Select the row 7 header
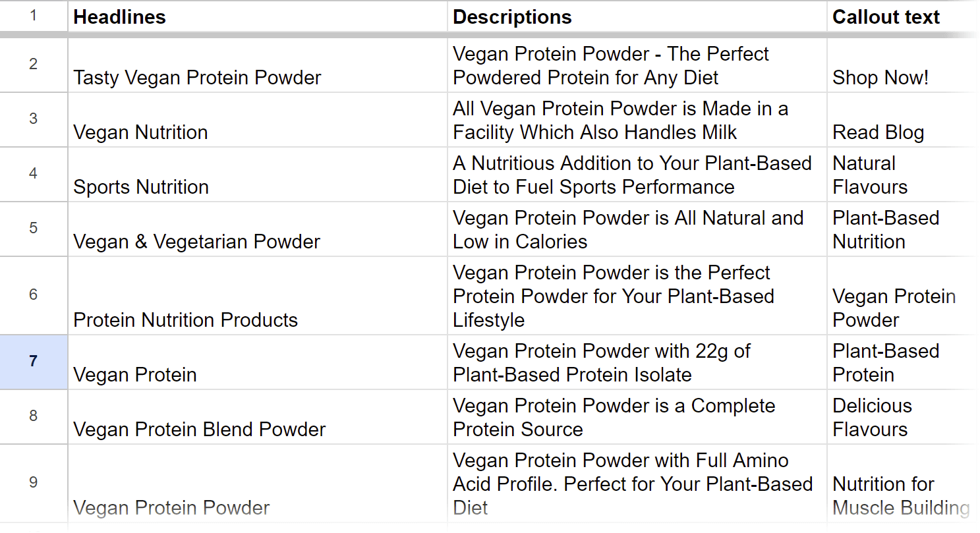This screenshot has height=533, width=980. pos(34,362)
